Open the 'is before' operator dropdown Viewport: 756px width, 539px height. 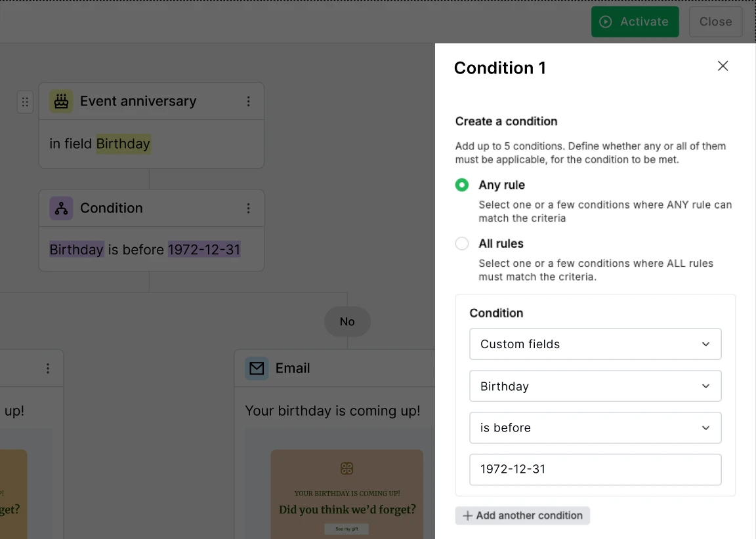[595, 428]
